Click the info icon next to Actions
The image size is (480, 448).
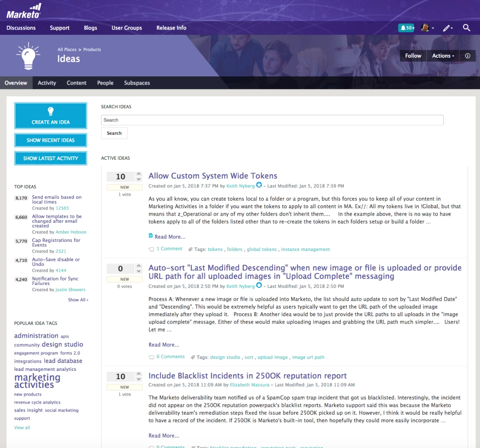coord(468,56)
